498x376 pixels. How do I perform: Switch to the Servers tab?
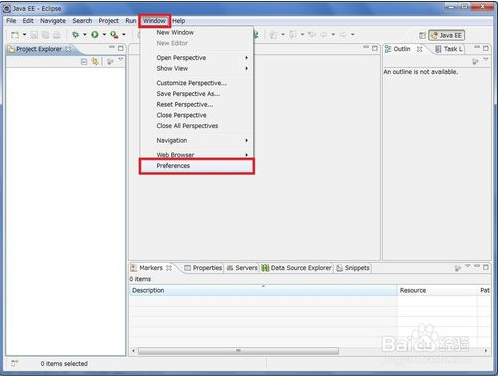(x=242, y=268)
